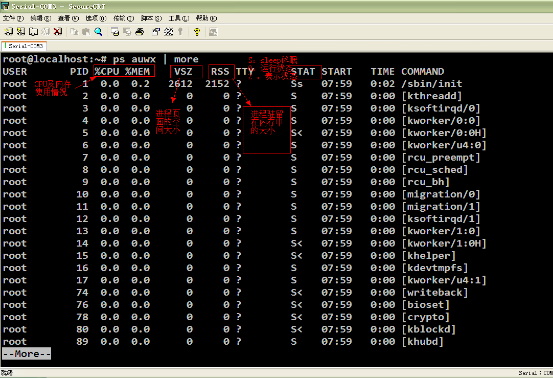Open the 工具(L) menu

[178, 18]
